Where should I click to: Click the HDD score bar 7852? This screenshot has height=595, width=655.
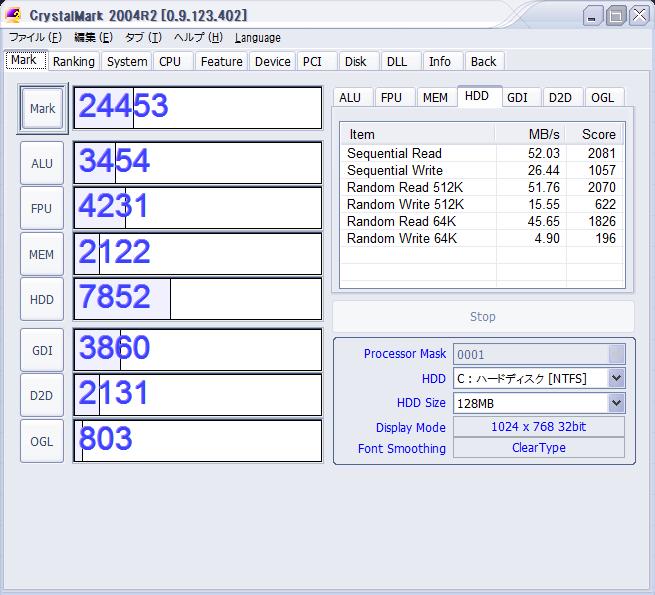click(198, 299)
